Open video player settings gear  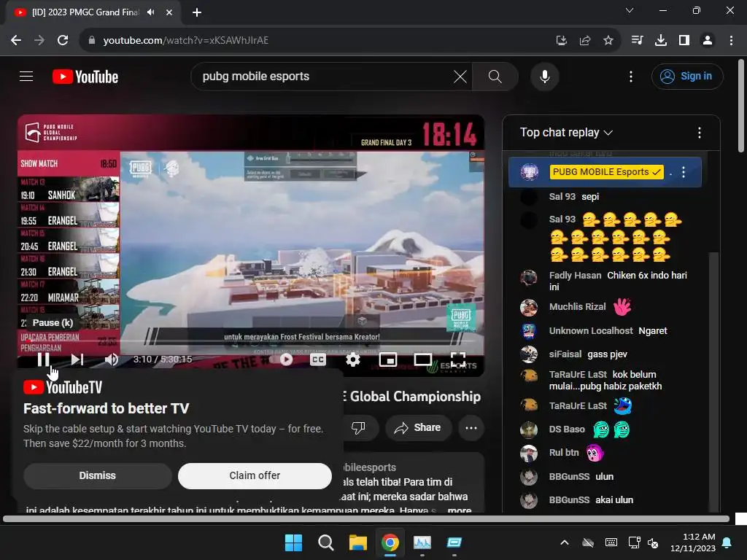point(352,359)
